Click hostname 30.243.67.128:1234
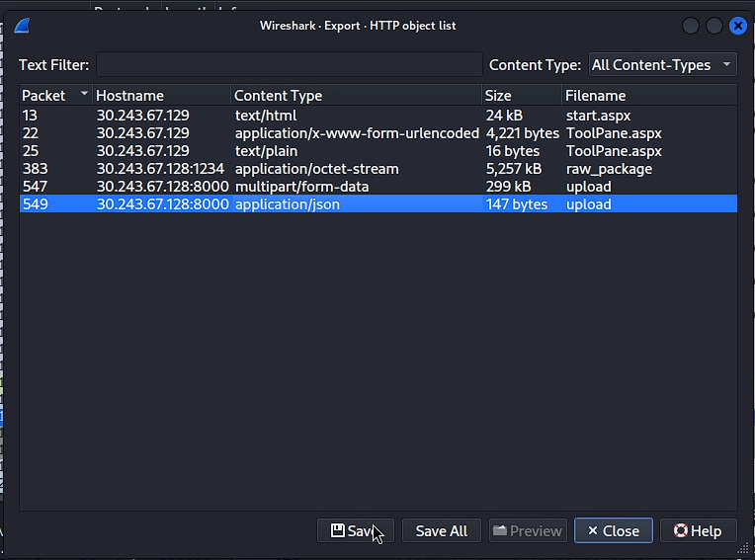The image size is (755, 560). pyautogui.click(x=160, y=169)
